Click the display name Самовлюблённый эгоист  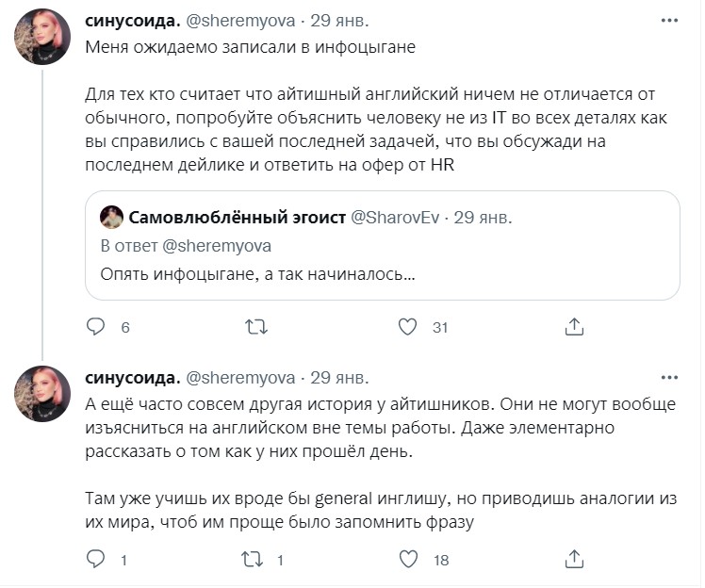pos(236,218)
